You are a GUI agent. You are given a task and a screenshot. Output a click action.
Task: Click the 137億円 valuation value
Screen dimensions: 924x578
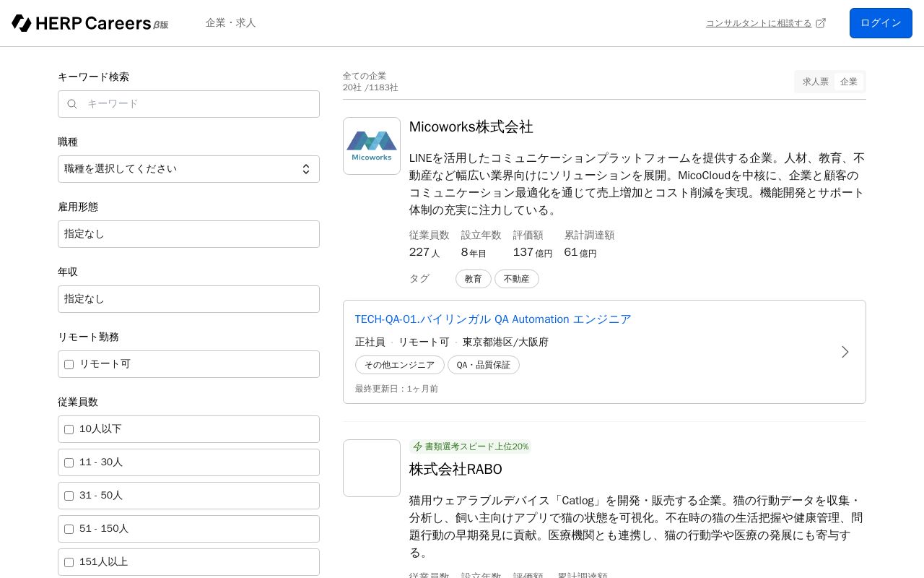[x=533, y=252]
